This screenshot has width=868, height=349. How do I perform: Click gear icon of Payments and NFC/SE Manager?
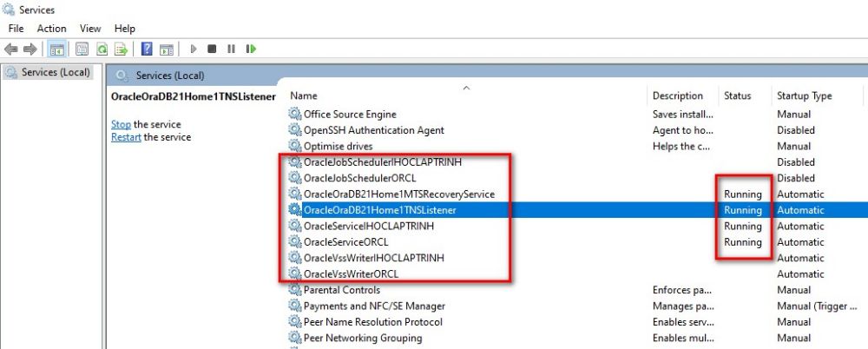(x=295, y=306)
